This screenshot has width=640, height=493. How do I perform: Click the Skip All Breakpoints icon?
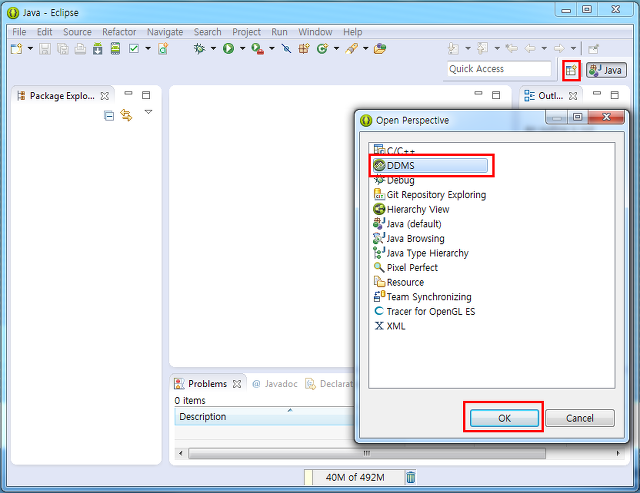[x=287, y=49]
